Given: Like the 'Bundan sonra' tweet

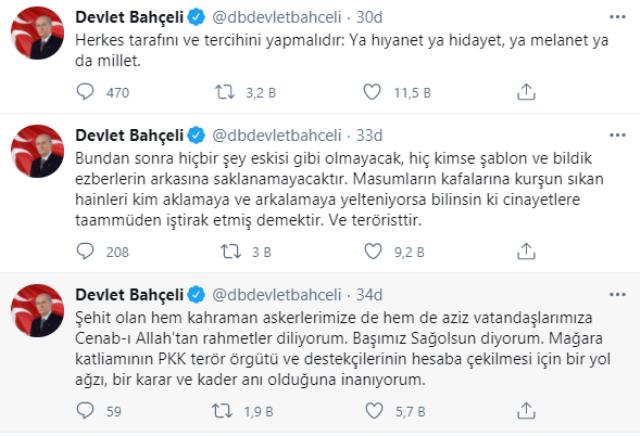Looking at the screenshot, I should [x=372, y=252].
